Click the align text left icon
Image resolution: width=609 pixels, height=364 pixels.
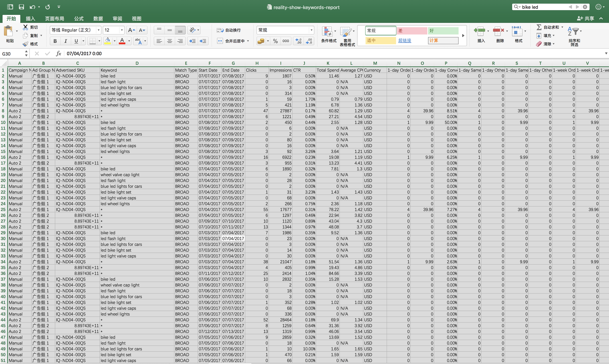[x=159, y=41]
